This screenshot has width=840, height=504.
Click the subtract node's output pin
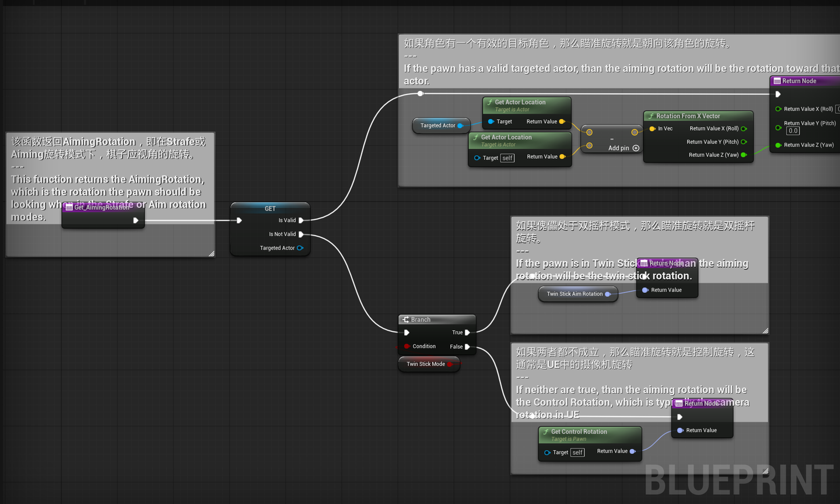pos(635,132)
